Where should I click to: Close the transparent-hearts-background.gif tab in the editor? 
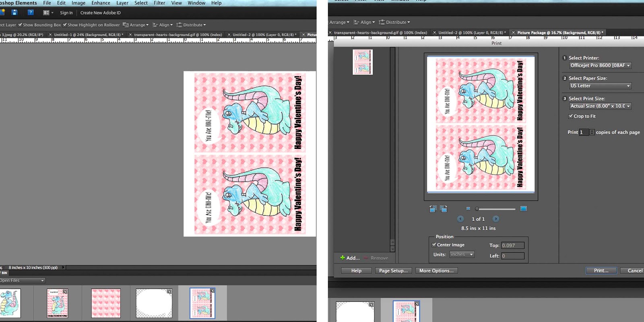click(x=130, y=35)
